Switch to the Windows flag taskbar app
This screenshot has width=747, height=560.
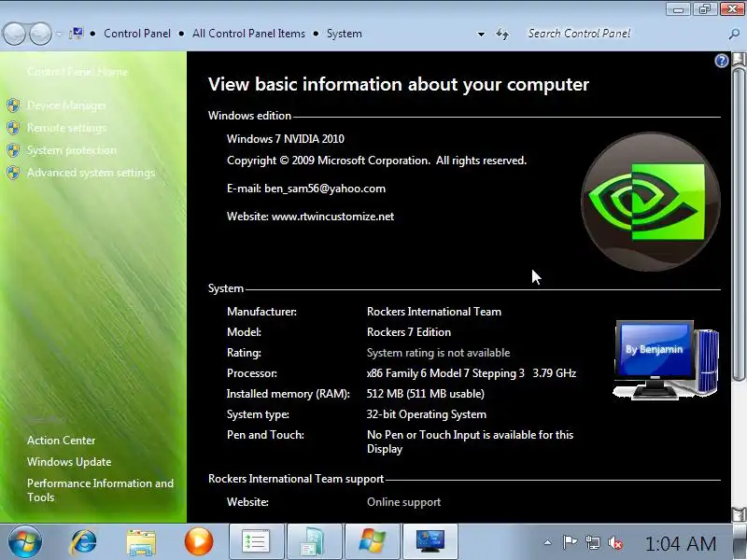pos(372,542)
